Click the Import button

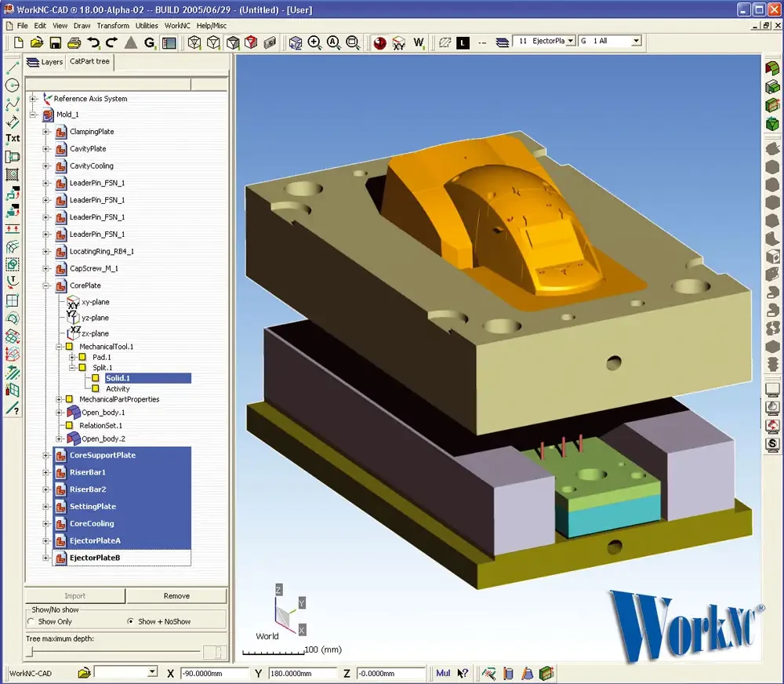75,596
